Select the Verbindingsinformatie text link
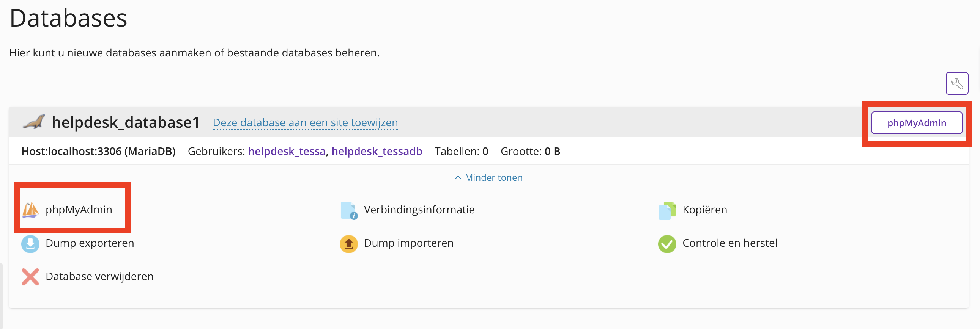Image resolution: width=980 pixels, height=329 pixels. 419,210
